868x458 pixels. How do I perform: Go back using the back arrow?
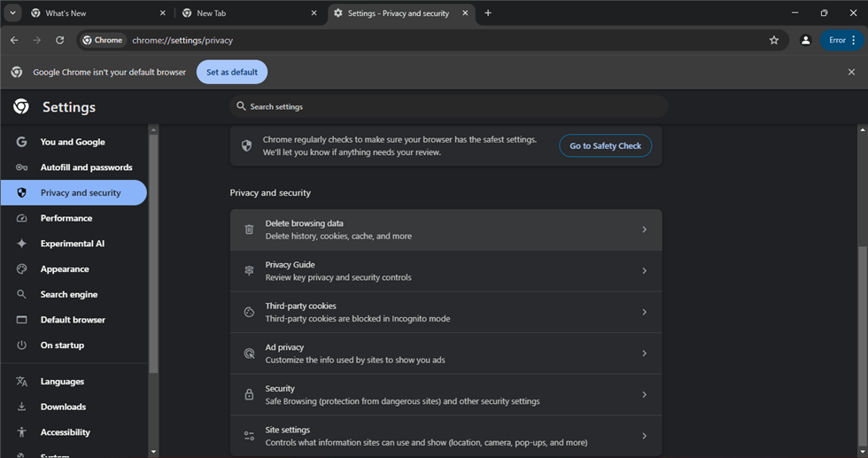click(14, 40)
